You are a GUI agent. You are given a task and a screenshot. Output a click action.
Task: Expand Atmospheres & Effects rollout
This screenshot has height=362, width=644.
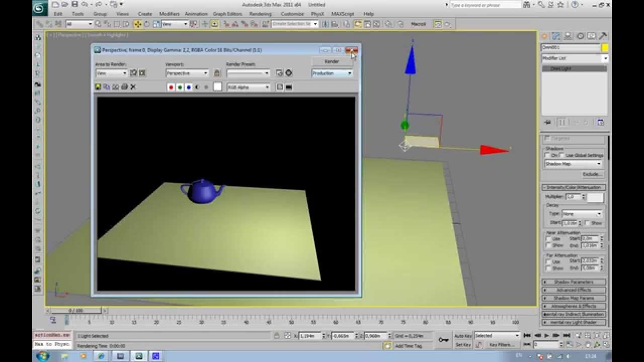tap(574, 306)
